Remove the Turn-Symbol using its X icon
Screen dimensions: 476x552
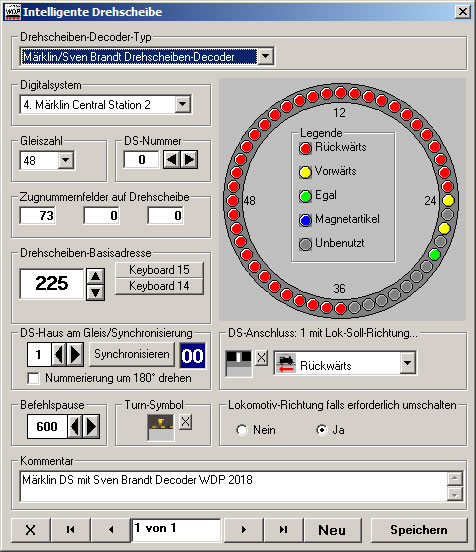(x=186, y=422)
